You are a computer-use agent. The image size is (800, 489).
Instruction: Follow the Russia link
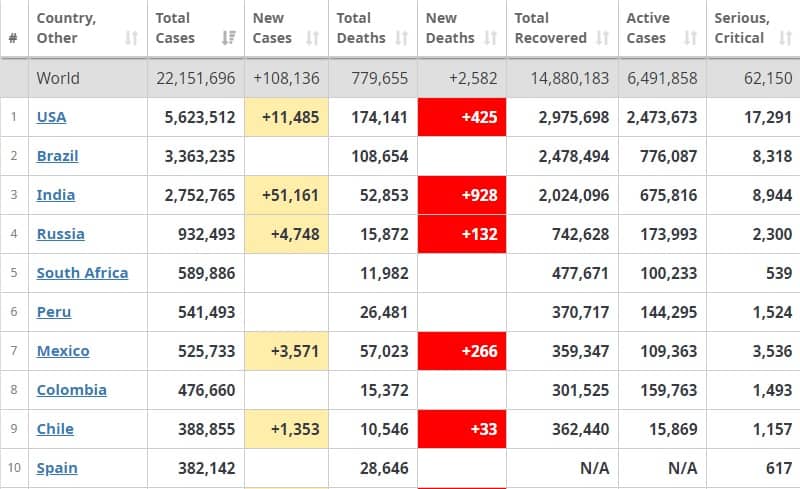pyautogui.click(x=61, y=234)
